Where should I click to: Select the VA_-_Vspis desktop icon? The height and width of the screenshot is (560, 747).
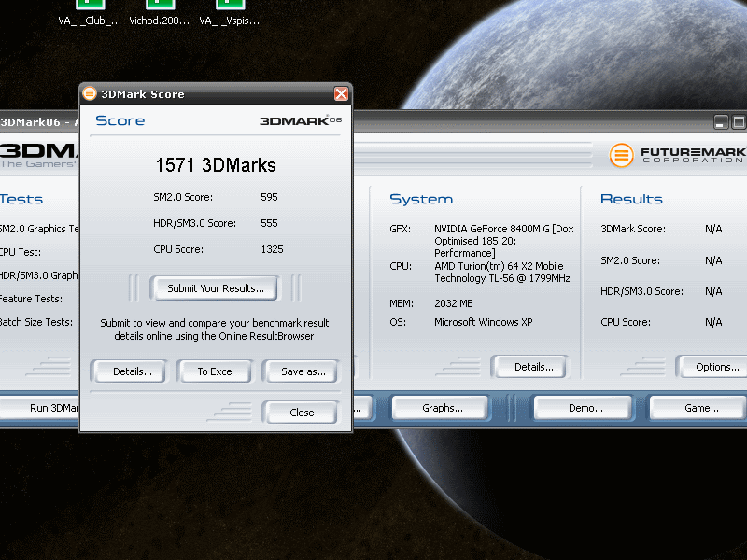(230, 13)
